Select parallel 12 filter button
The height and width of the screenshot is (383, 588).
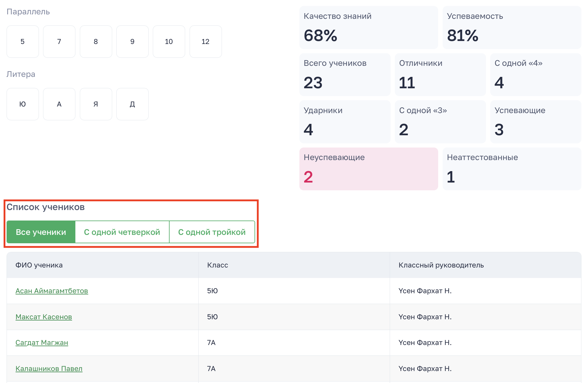(x=205, y=42)
